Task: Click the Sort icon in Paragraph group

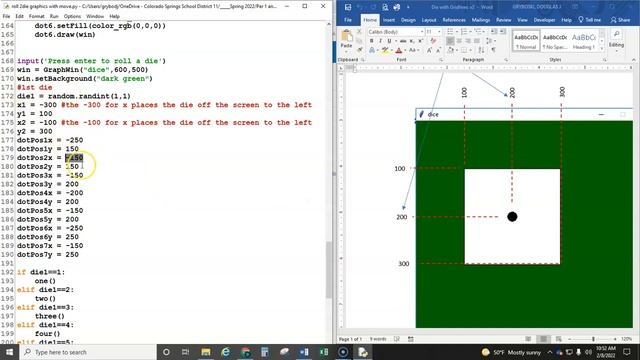Action: [x=481, y=50]
